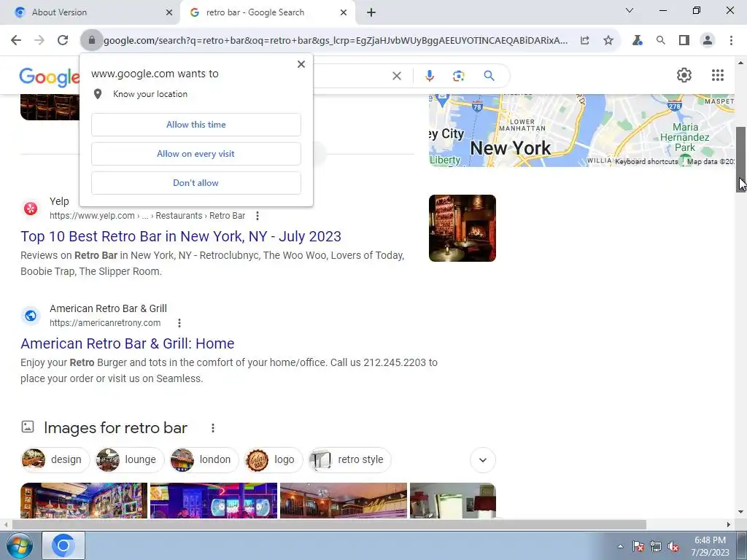This screenshot has height=560, width=747.
Task: Click Allow on every visit button
Action: 196,154
